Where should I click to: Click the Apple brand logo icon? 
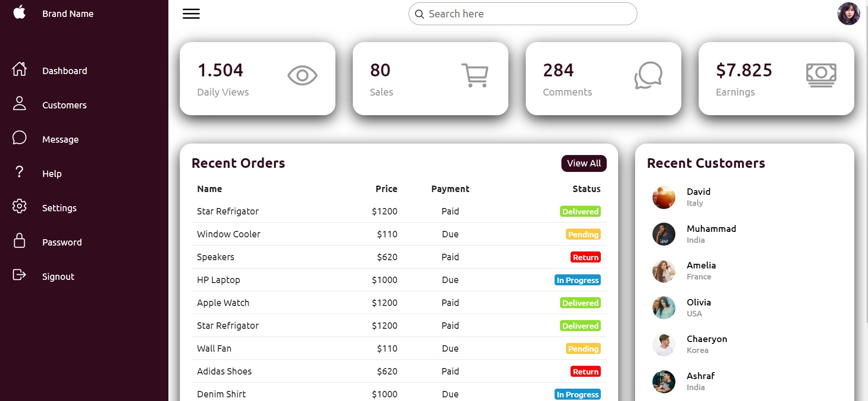[19, 12]
